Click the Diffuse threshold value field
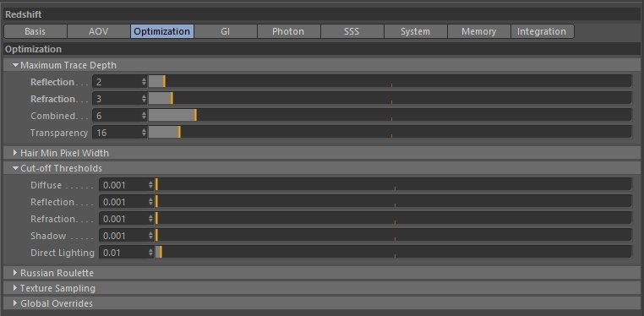644x316 pixels. click(x=123, y=185)
